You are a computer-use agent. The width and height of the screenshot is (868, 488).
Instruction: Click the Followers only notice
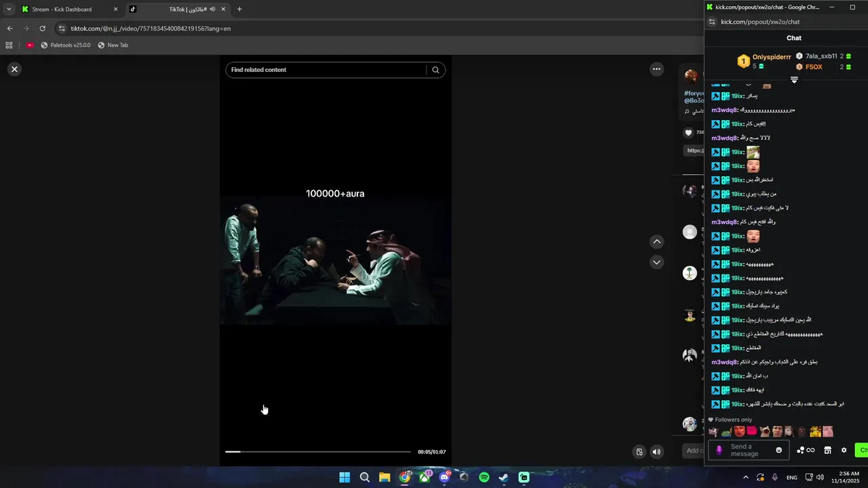[731, 420]
